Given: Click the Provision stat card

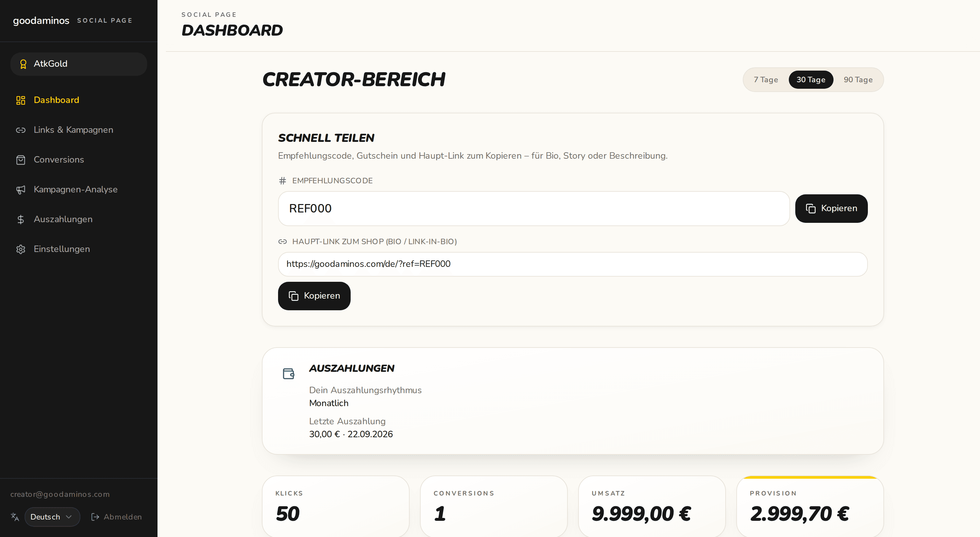Looking at the screenshot, I should click(x=810, y=506).
